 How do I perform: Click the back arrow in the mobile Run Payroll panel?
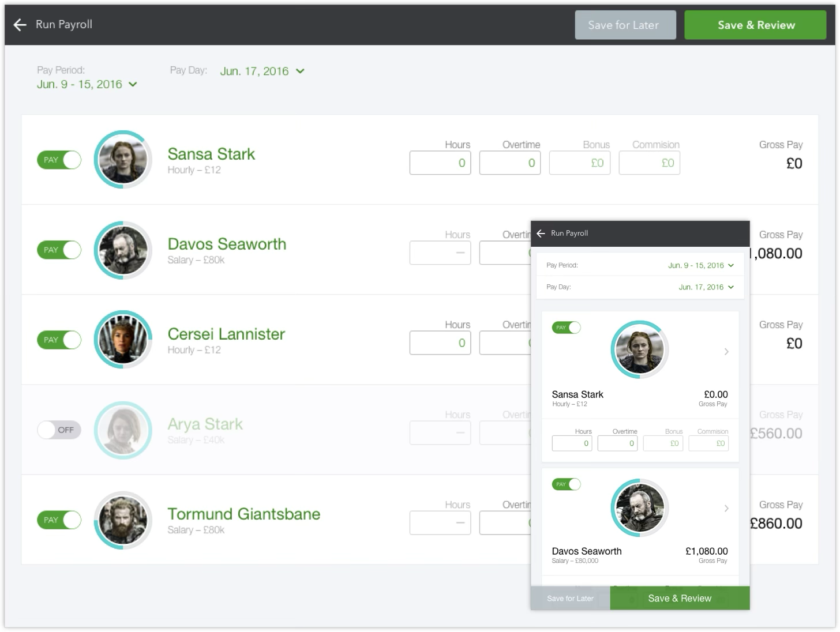click(541, 234)
